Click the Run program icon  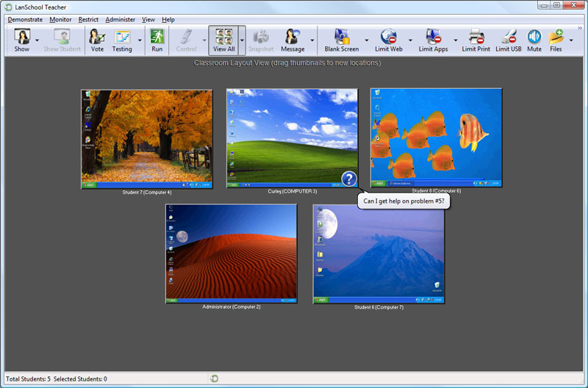pyautogui.click(x=157, y=40)
